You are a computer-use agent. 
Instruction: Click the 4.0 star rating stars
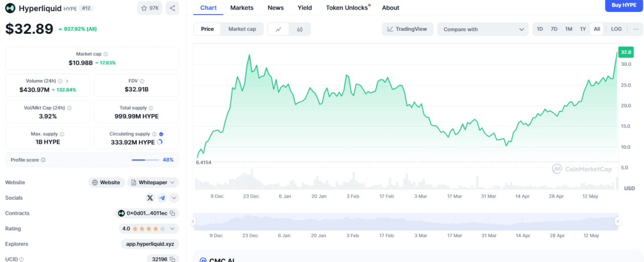click(148, 229)
